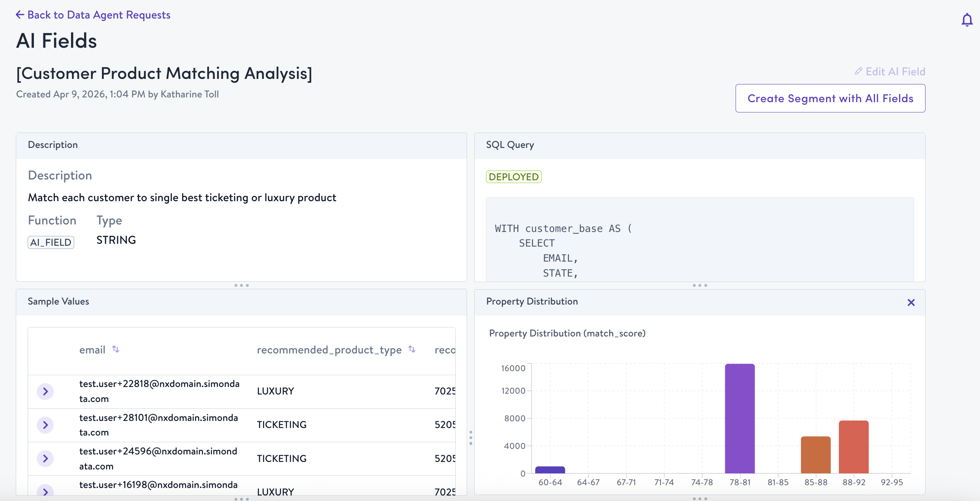Click the AI_FIELD function badge

[51, 242]
